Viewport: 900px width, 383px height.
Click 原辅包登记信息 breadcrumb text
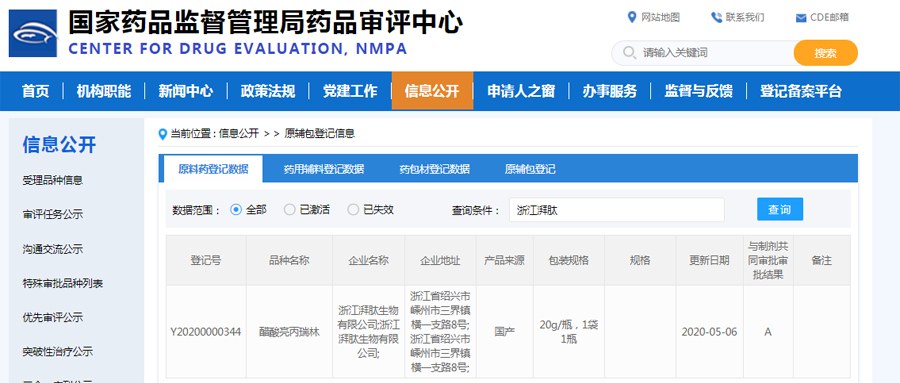[x=320, y=134]
